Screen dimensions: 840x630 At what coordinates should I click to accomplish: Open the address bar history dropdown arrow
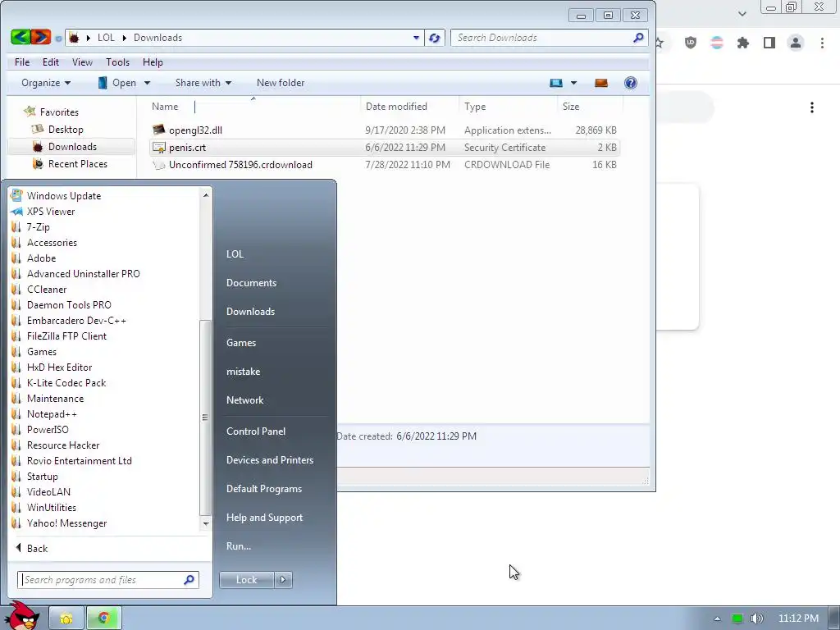pos(416,38)
